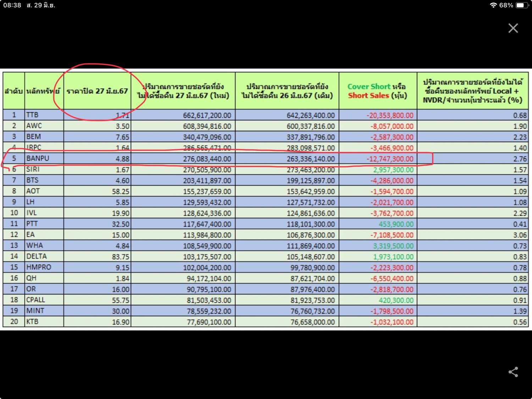Click the green value 420,300.00
The height and width of the screenshot is (399, 532).
click(396, 300)
